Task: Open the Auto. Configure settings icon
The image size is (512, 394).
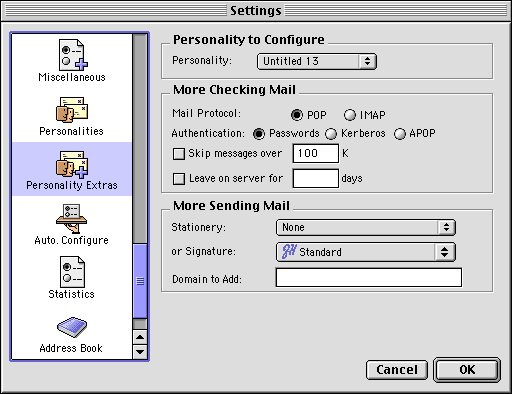Action: coord(71,218)
